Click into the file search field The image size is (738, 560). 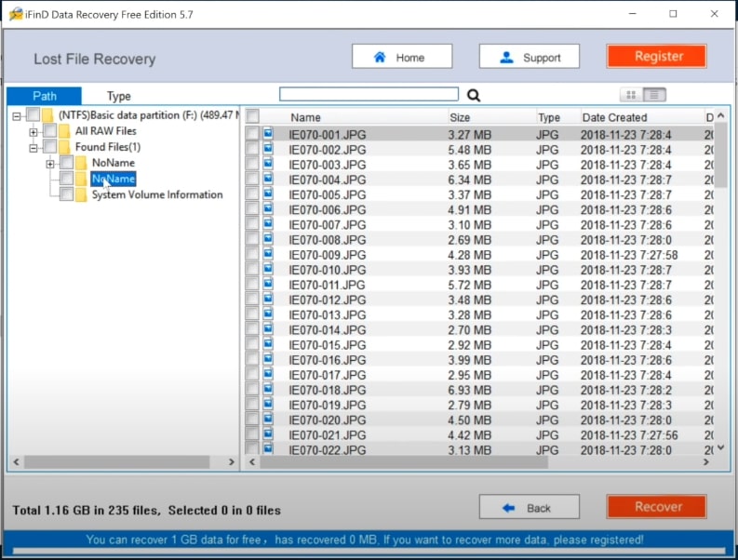[369, 94]
